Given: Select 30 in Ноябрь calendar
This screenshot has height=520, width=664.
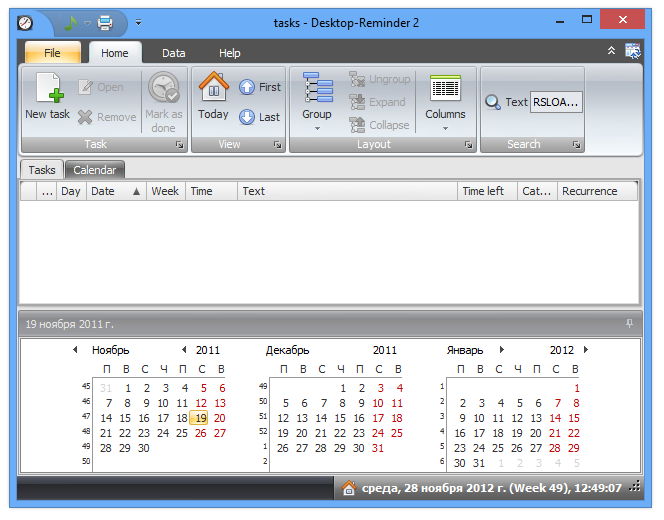Looking at the screenshot, I should (144, 448).
